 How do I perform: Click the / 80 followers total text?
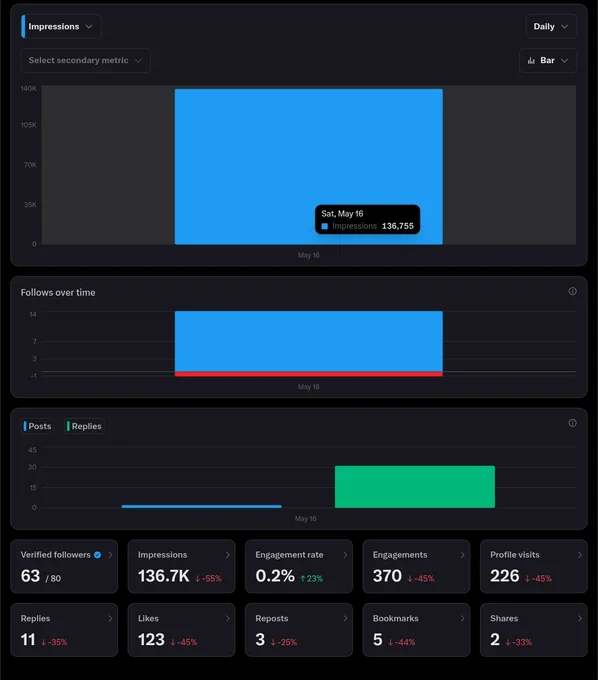tap(53, 579)
